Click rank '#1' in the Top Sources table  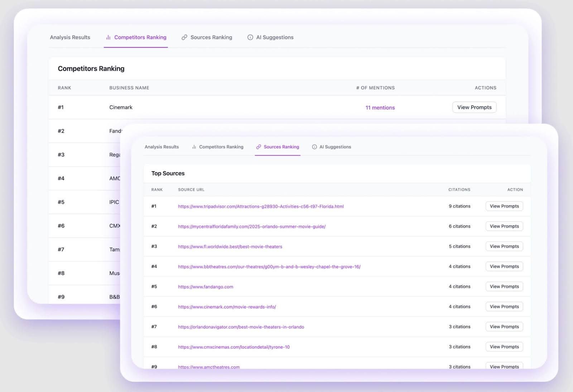pos(154,206)
